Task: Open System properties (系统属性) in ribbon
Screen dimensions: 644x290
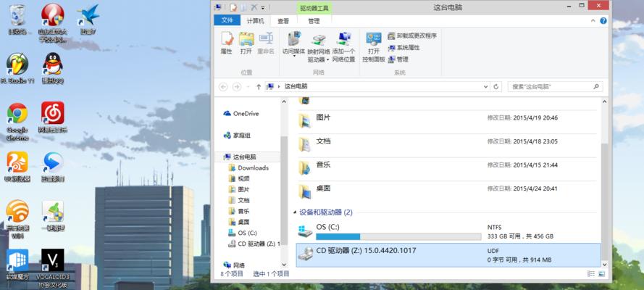Action: [x=404, y=48]
